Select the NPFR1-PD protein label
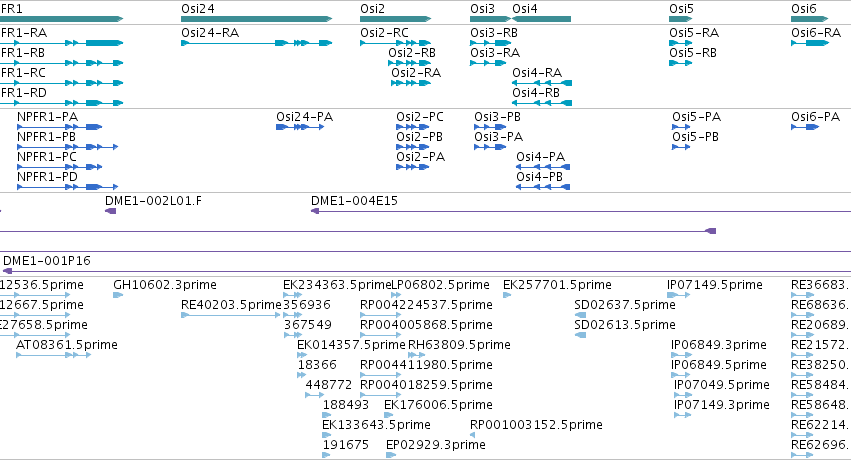Image resolution: width=851 pixels, height=460 pixels. tap(47, 177)
